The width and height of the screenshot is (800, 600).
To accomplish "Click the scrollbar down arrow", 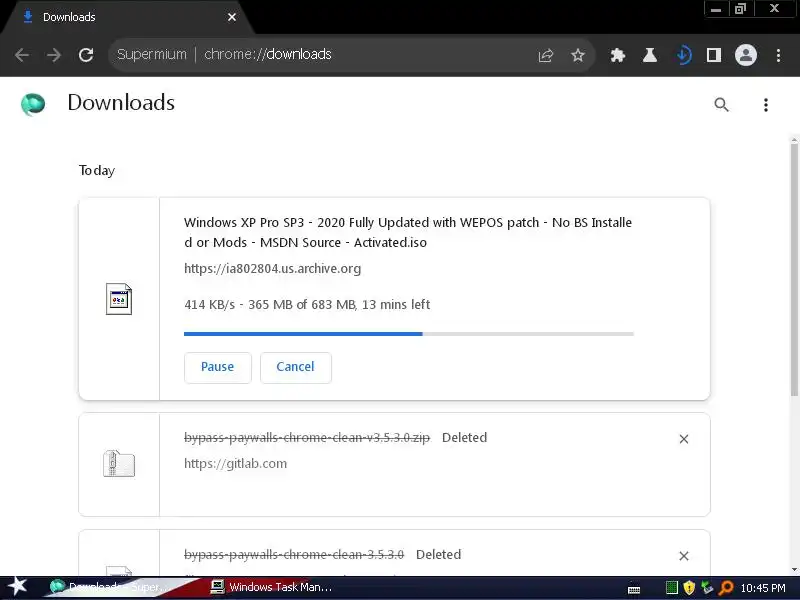I will click(794, 569).
